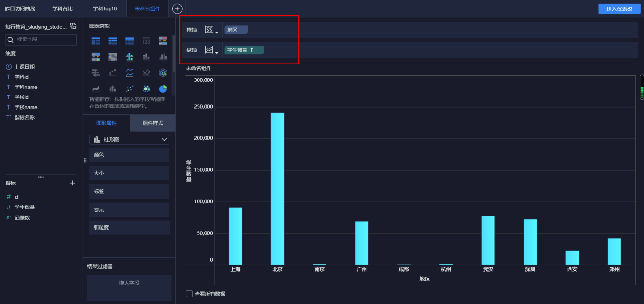The image size is (644, 304).
Task: Switch to the 昨日访问曲线 tab
Action: [20, 8]
